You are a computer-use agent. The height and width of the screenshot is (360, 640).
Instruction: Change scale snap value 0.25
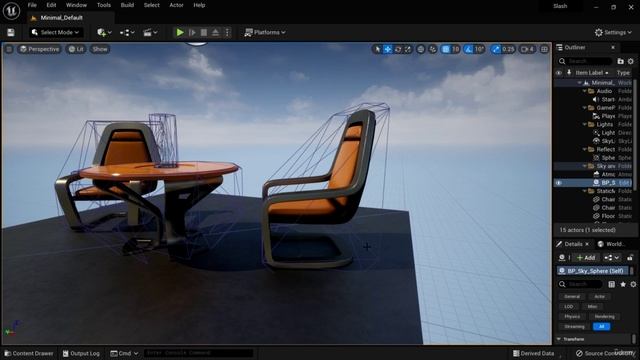click(x=508, y=49)
